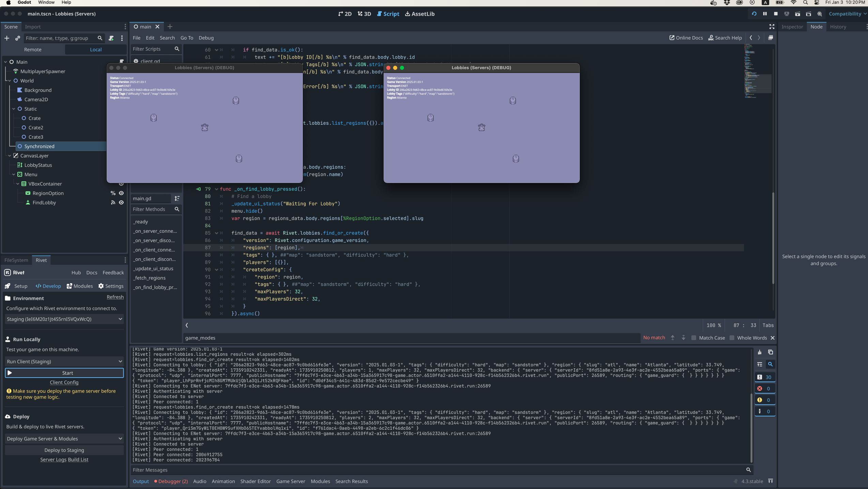
Task: Toggle method list alphabetical sort icon
Action: (x=177, y=198)
